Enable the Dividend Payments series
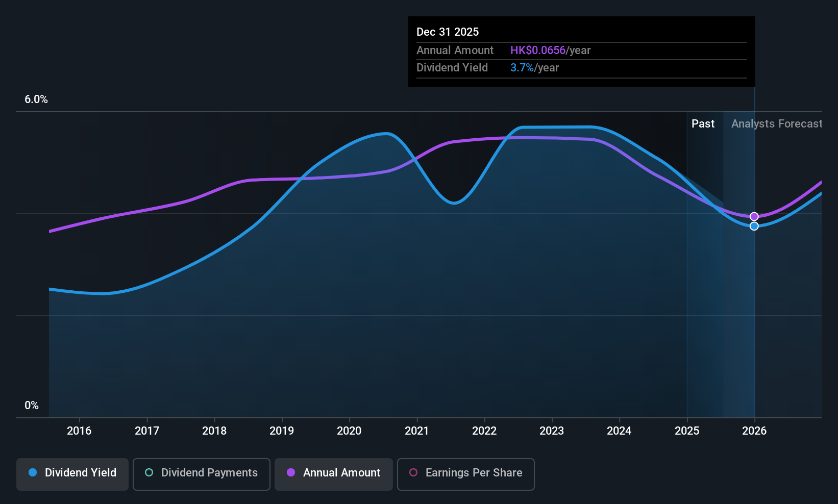Screen dimensions: 838x504 tap(202, 474)
